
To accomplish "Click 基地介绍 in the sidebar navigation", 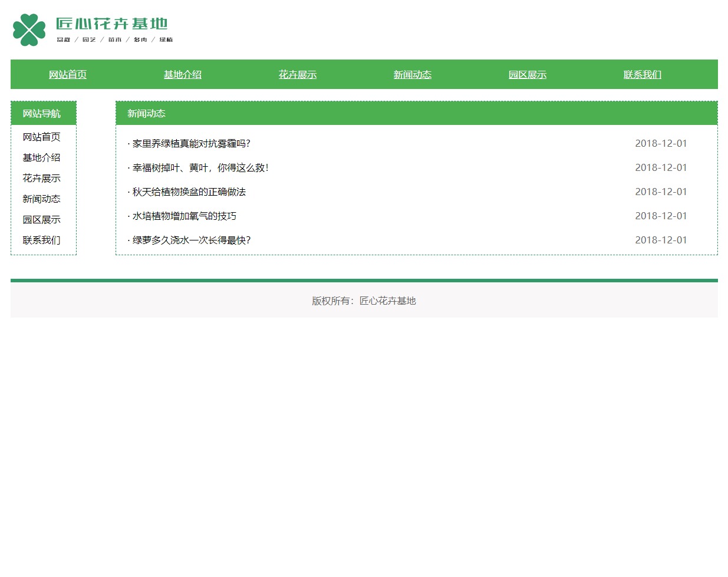I will click(42, 158).
